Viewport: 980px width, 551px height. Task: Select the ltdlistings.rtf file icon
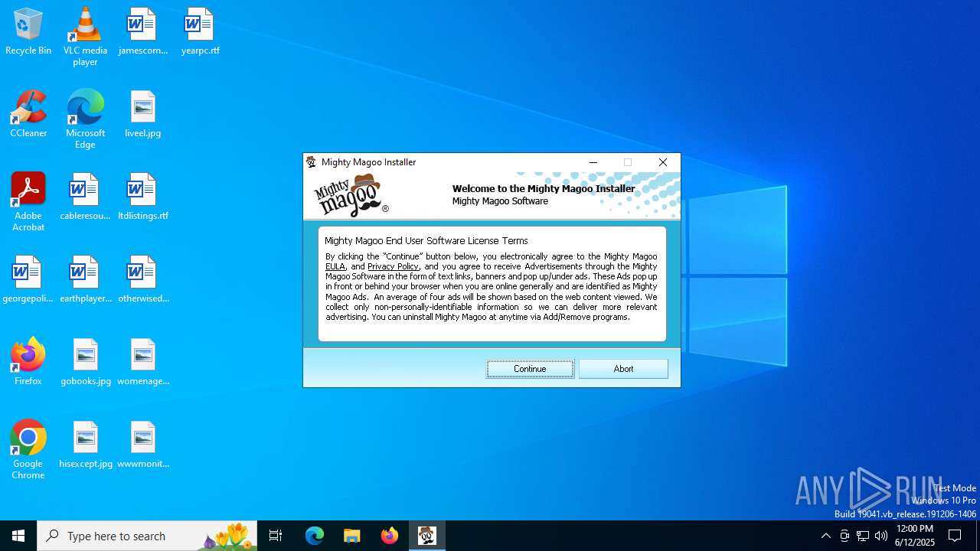click(x=142, y=197)
